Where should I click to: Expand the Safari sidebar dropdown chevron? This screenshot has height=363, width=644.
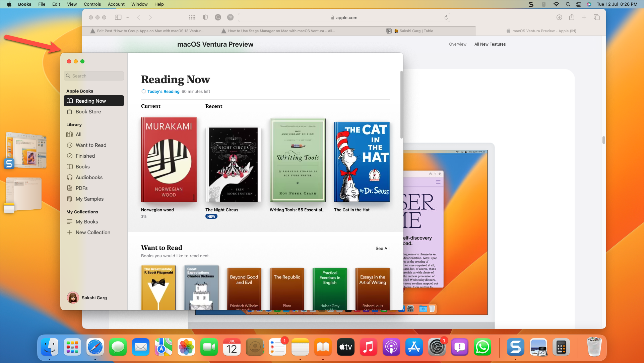[x=128, y=17]
